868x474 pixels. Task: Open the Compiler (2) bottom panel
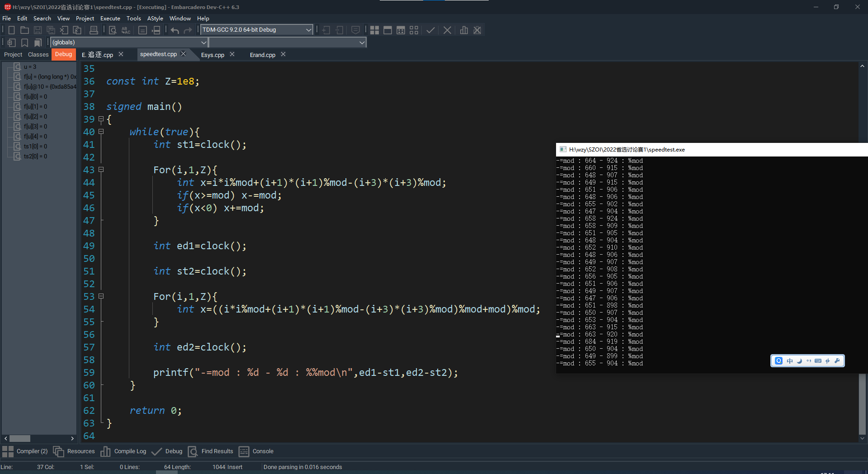25,451
